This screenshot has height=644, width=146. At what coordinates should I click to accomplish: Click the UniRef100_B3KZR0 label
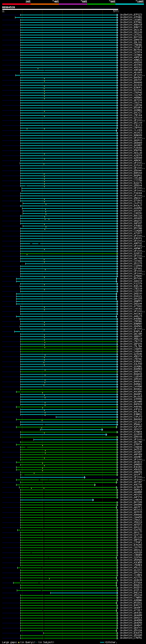(131, 467)
